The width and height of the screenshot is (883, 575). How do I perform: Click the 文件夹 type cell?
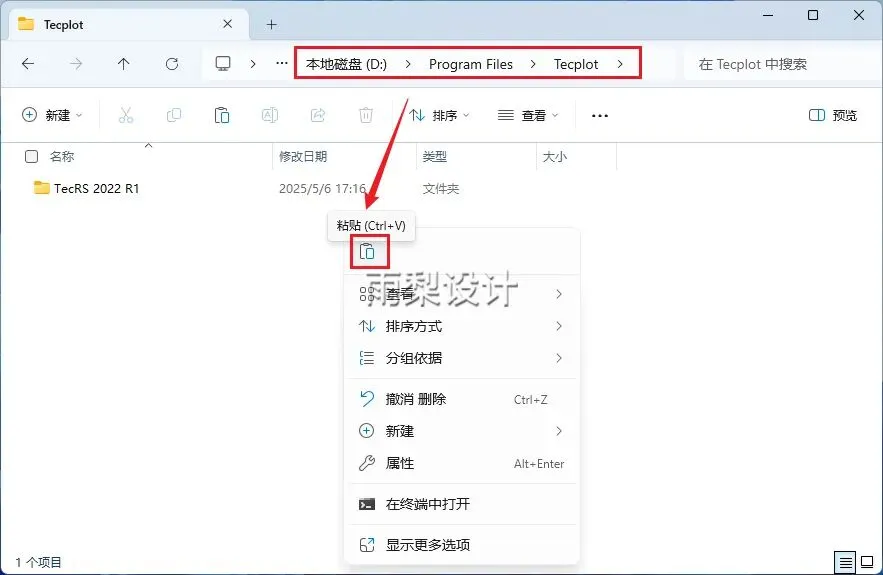441,188
